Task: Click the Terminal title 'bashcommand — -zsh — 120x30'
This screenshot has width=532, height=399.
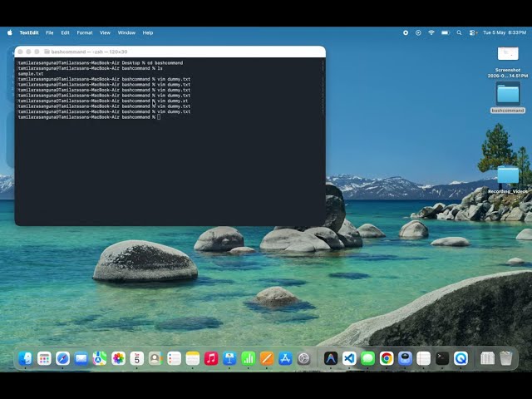Action: pyautogui.click(x=89, y=52)
